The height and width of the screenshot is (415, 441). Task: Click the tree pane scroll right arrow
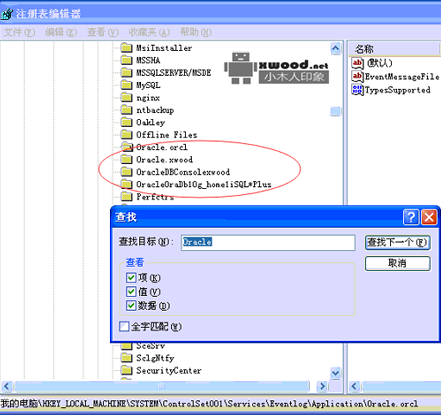click(x=322, y=386)
